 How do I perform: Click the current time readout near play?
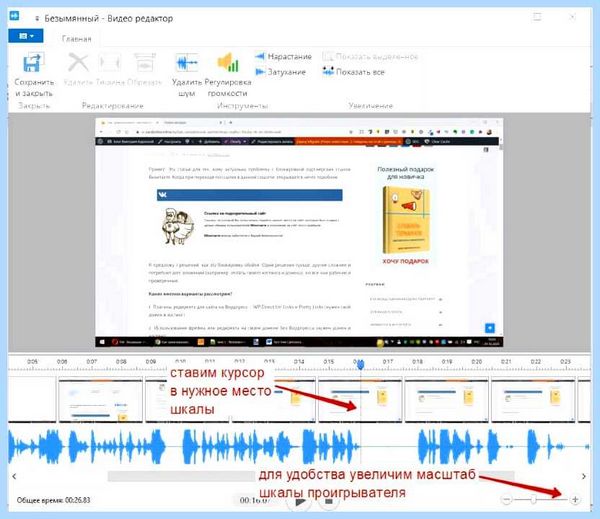(x=255, y=500)
